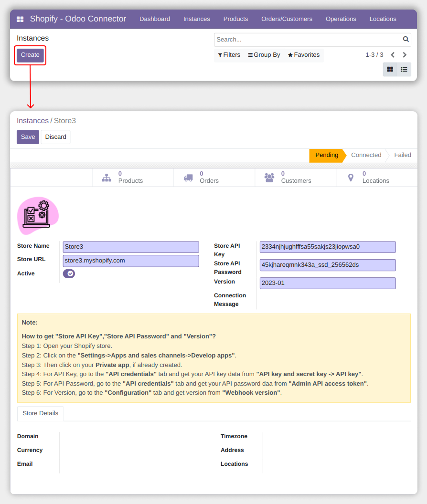This screenshot has height=504, width=427.
Task: Toggle the Active switch off
Action: pos(69,273)
